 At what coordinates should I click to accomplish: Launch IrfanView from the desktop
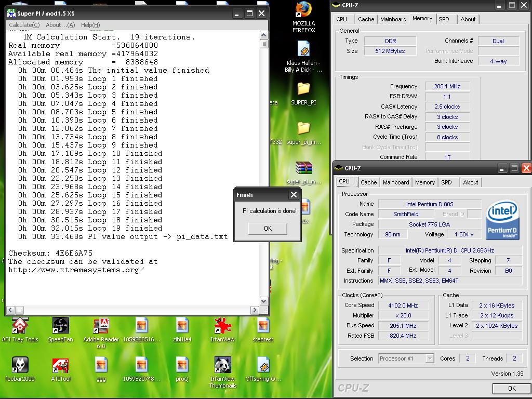222,326
